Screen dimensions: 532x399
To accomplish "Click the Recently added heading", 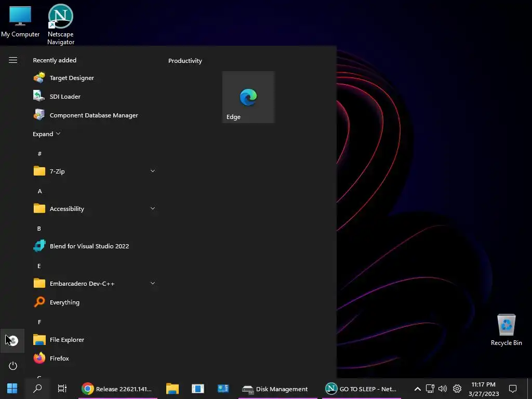I will tap(55, 60).
